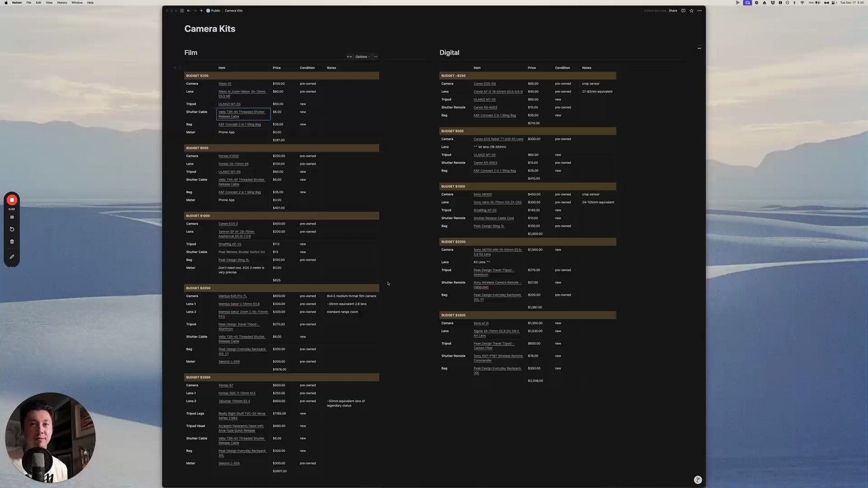Go back with the left arrow
The image size is (868, 488).
pos(189,11)
